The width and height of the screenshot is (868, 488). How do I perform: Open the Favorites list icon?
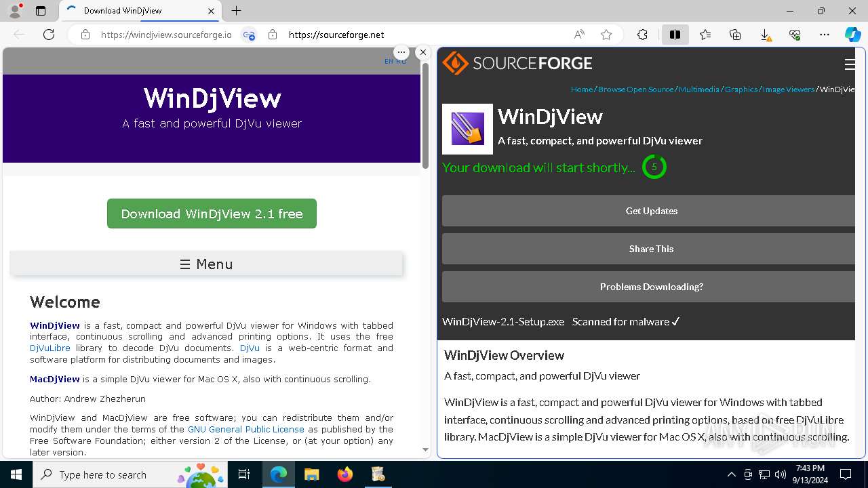coord(705,35)
